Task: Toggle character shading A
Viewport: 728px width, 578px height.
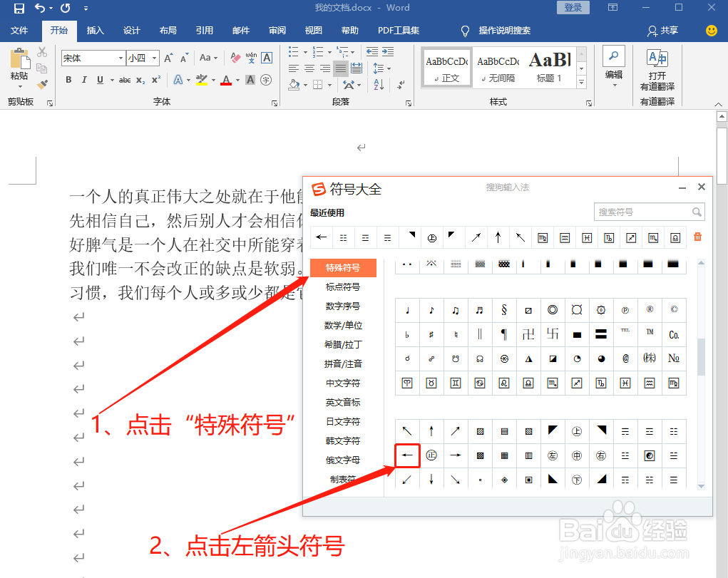Action: 250,80
